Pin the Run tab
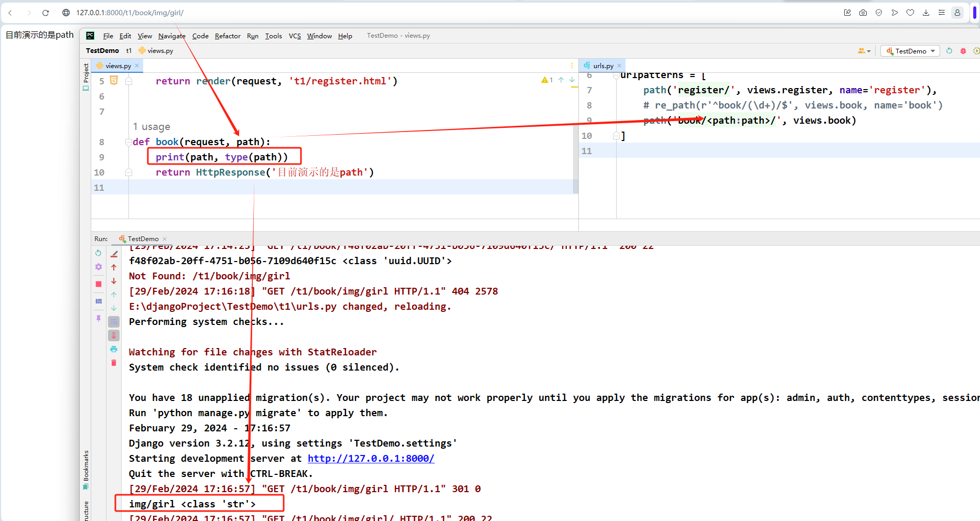Screen dimensions: 980x521 98,318
